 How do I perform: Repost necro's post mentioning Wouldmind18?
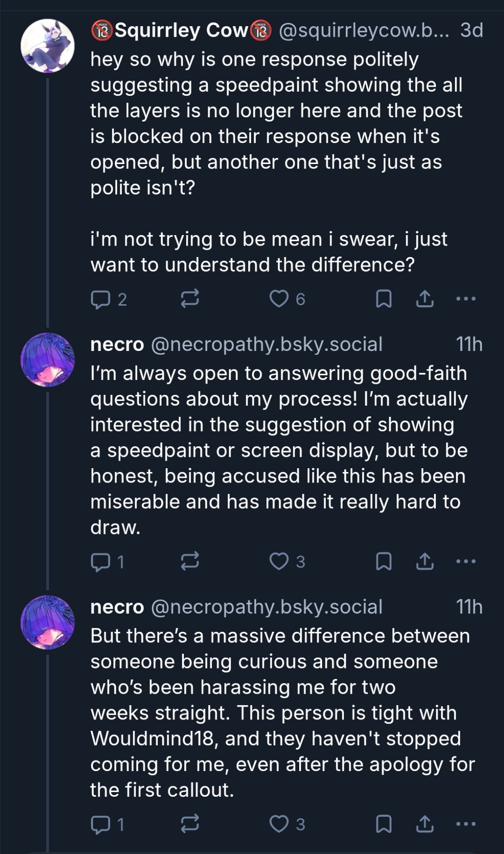coord(190,824)
